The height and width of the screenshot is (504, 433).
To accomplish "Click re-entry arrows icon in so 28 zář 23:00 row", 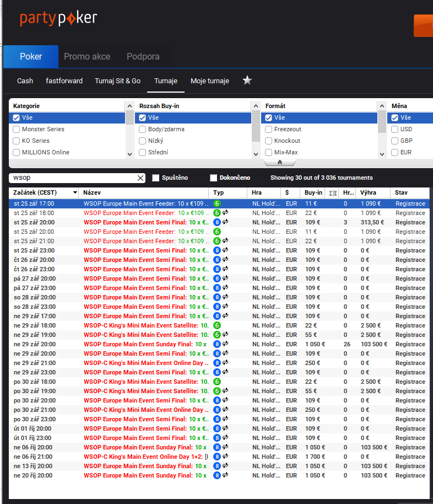I will (225, 306).
